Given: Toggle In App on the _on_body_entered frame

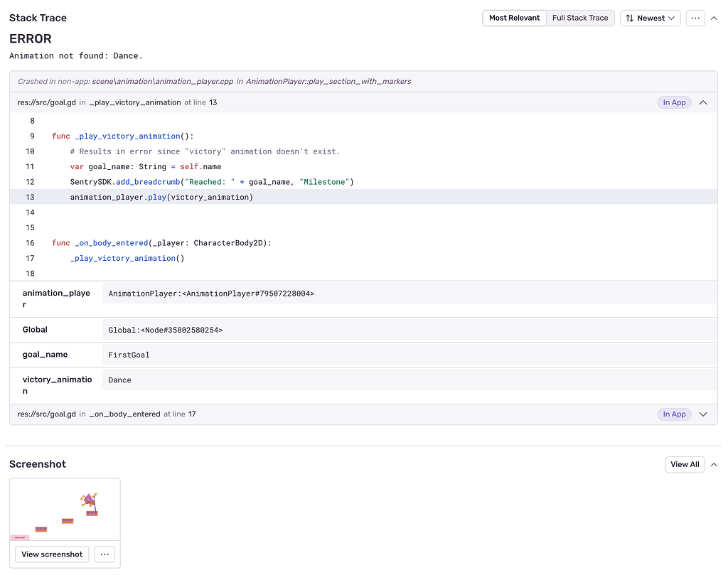Looking at the screenshot, I should click(x=674, y=414).
